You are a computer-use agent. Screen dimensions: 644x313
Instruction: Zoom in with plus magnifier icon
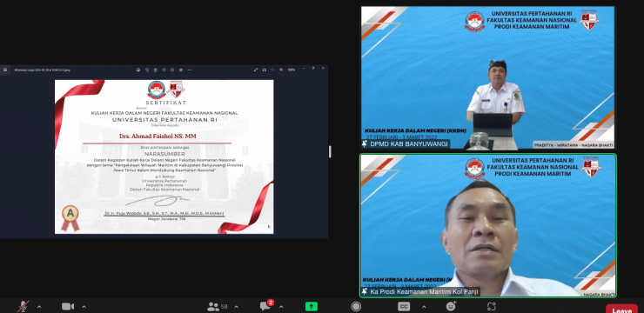281,70
